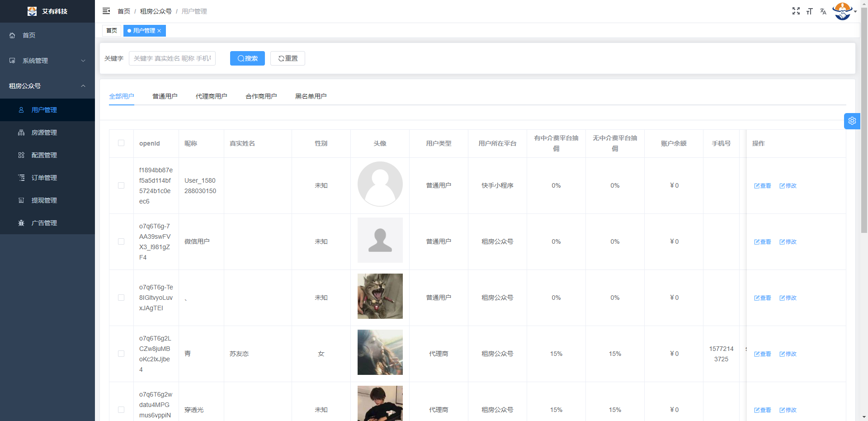Open the yawning cat avatar image
868x421 pixels.
tap(380, 296)
